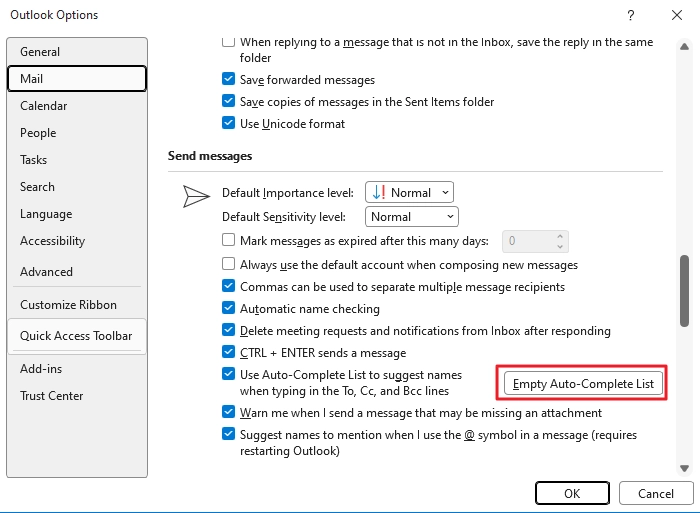Toggle Commas can separate recipients checkbox
This screenshot has width=700, height=513.
click(x=228, y=286)
